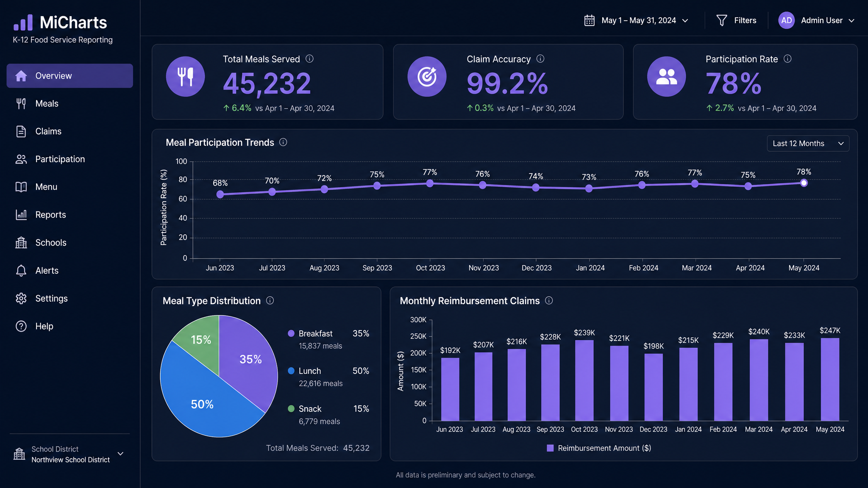868x488 pixels.
Task: Click the Help question-mark icon
Action: 21,326
